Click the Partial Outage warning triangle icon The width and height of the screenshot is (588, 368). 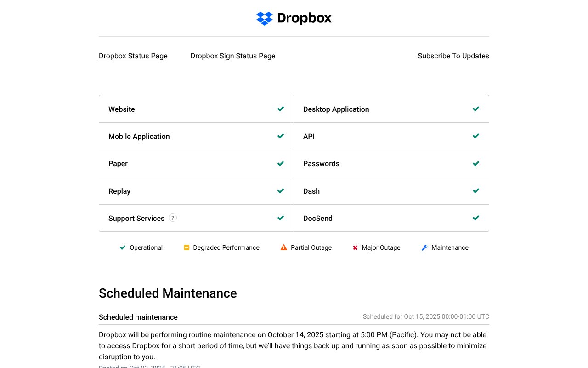point(284,247)
